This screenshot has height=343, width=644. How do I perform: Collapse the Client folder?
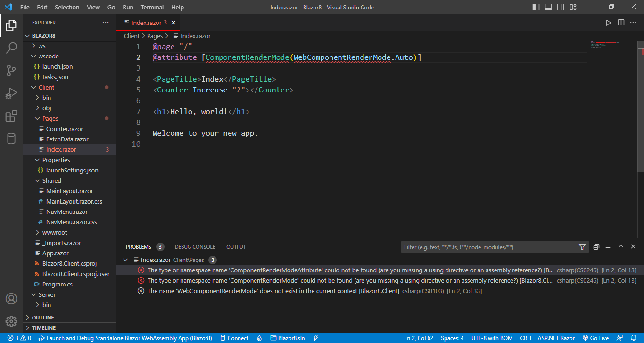(69, 87)
